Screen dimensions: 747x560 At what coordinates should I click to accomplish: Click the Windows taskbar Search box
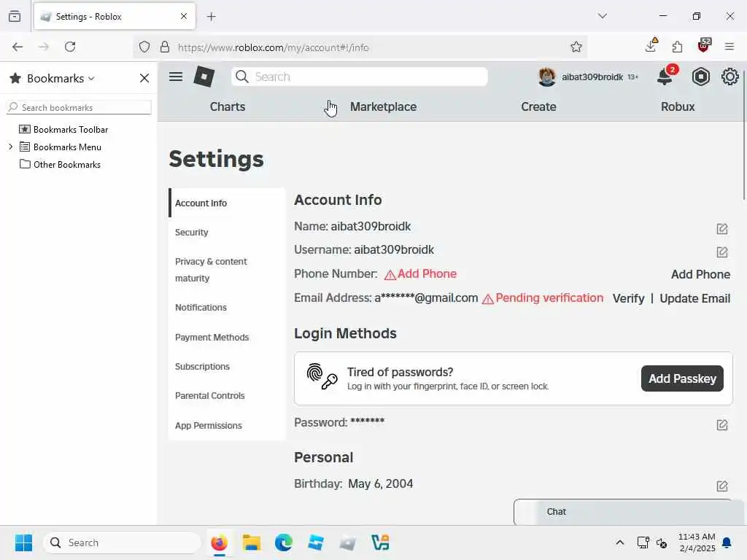click(x=122, y=542)
